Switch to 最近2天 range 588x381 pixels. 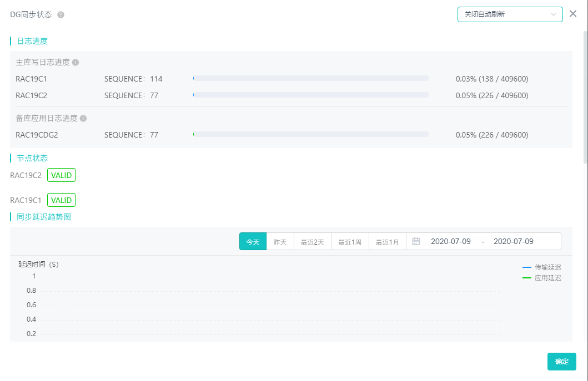313,242
